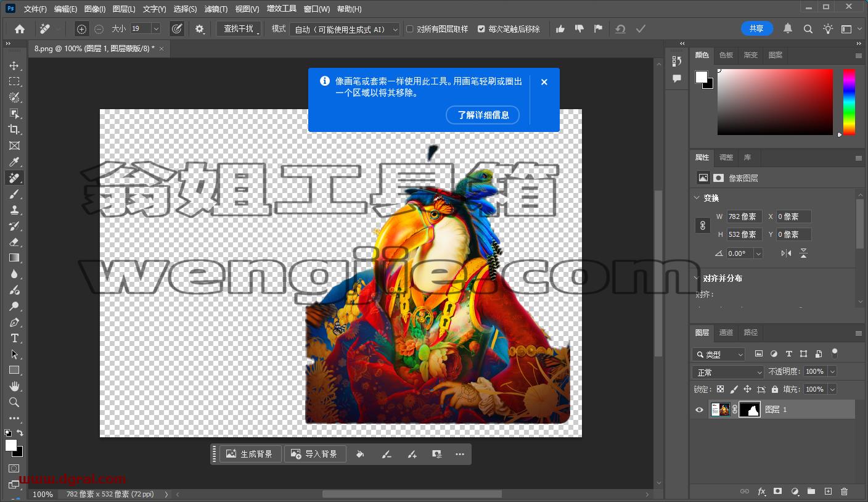Select the Move tool
Viewport: 868px width, 502px height.
[x=14, y=65]
